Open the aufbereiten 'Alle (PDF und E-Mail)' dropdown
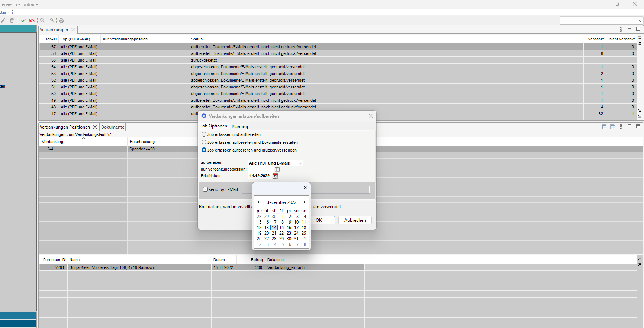Screen dimensions: 644x328 [300, 163]
